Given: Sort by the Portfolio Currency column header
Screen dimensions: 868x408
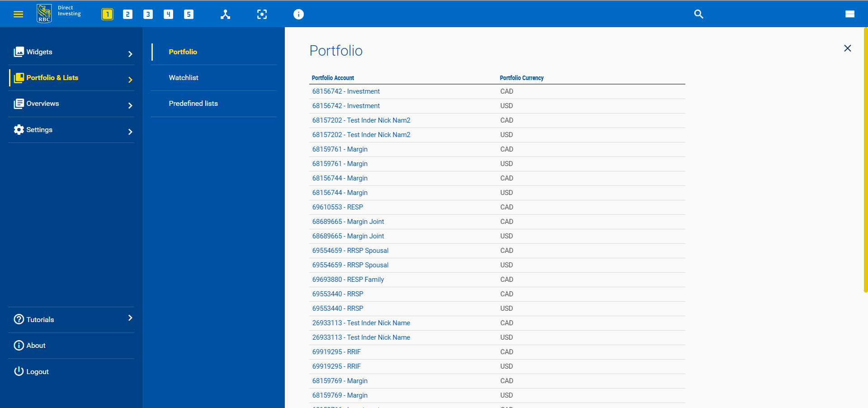Looking at the screenshot, I should (521, 78).
